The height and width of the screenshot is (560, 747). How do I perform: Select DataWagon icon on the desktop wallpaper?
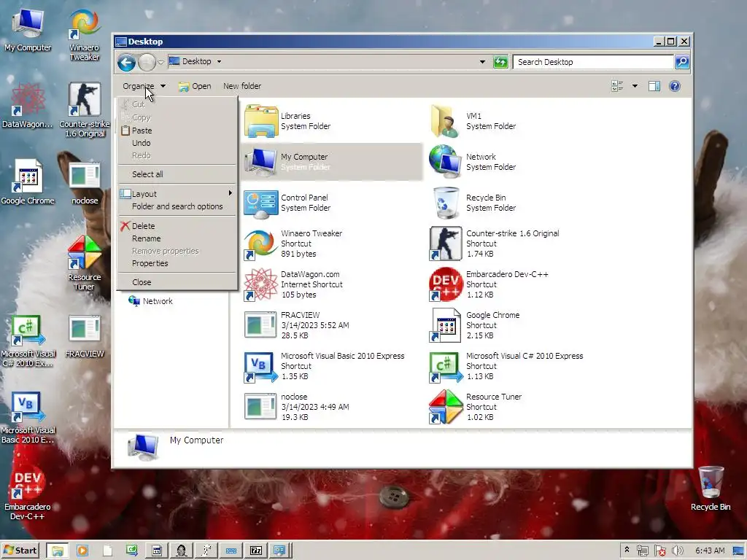click(x=28, y=106)
